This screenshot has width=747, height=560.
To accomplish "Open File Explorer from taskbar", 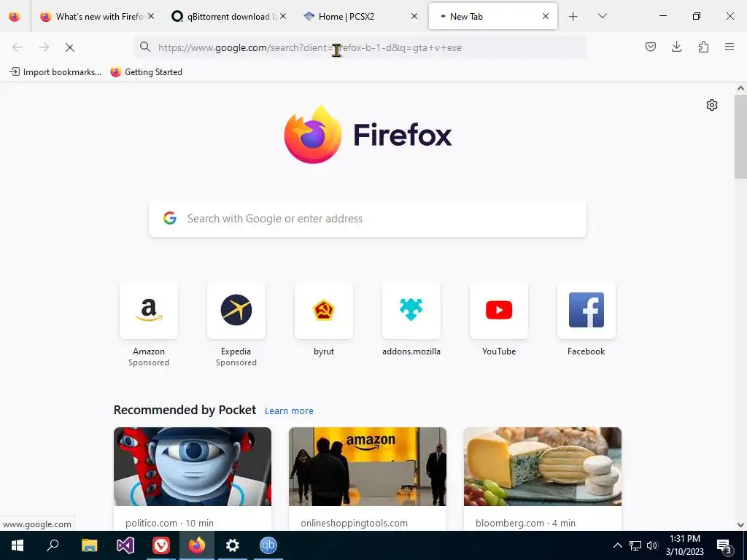I will (89, 545).
